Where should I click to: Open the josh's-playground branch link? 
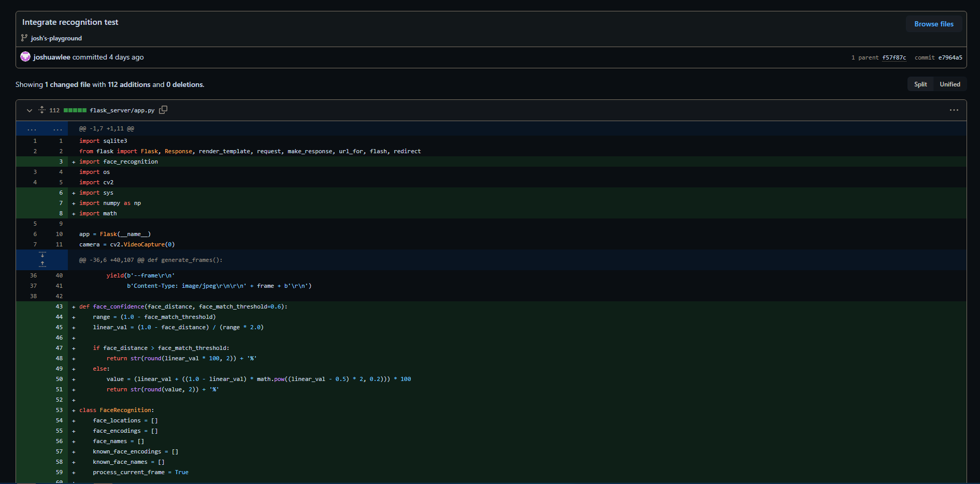point(56,38)
